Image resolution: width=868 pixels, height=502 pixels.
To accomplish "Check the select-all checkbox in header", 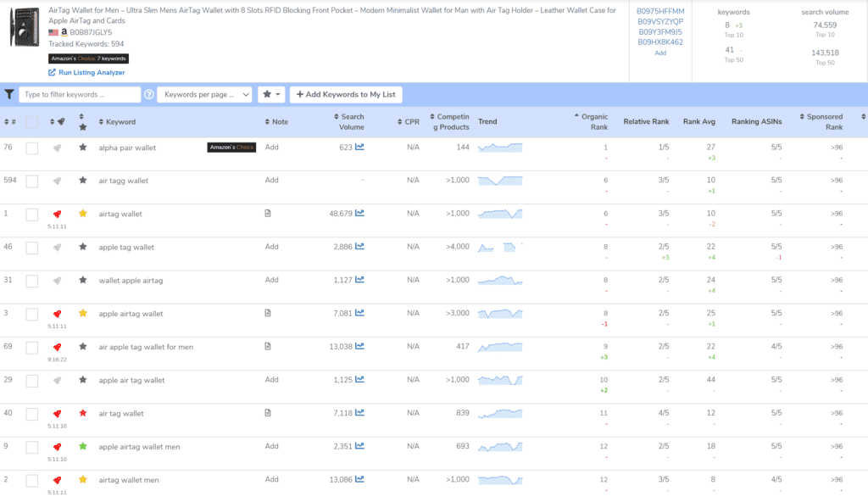I will coord(32,122).
